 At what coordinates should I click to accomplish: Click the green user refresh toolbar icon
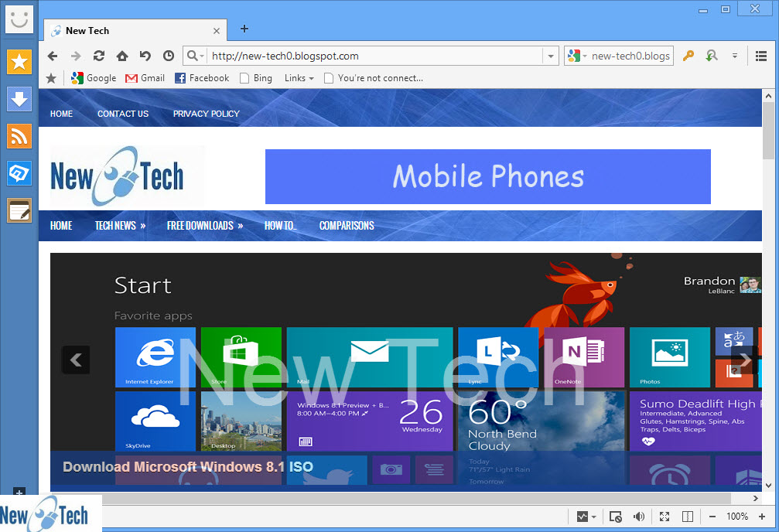point(712,56)
